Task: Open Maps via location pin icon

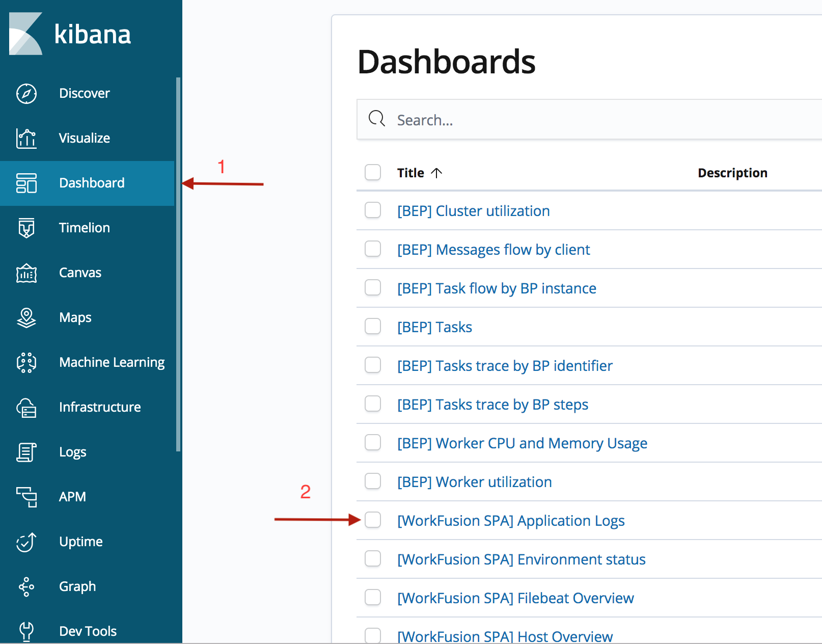Action: click(26, 317)
